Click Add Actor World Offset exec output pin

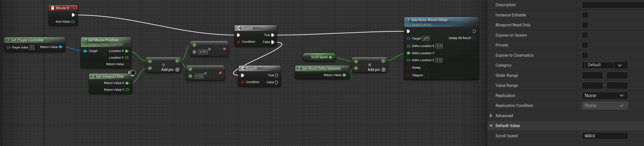pos(474,31)
